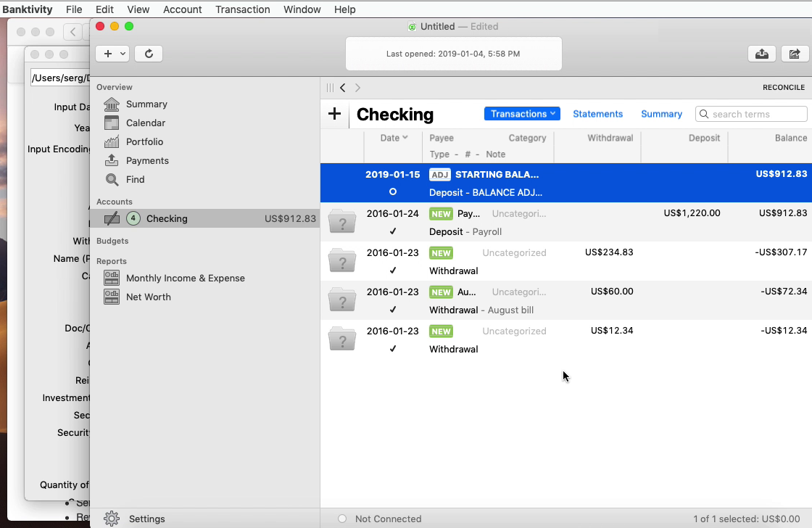Open the View menu

138,9
